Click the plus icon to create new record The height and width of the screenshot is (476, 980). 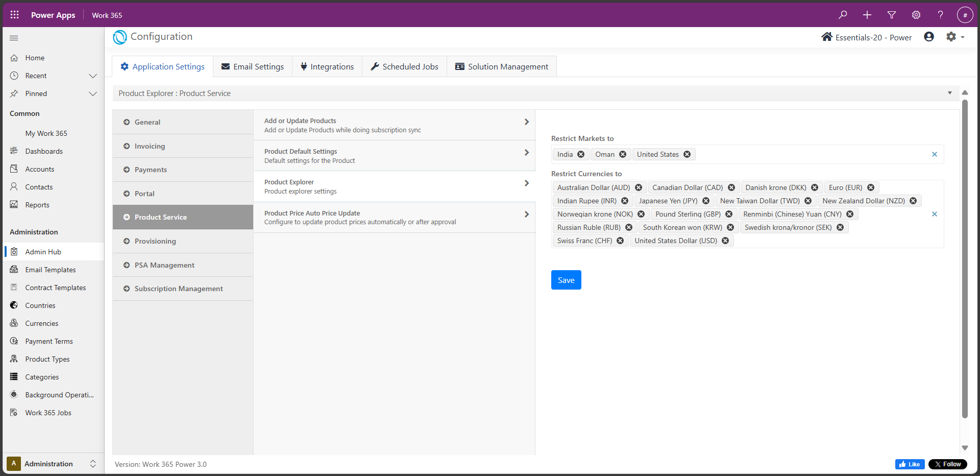(867, 15)
